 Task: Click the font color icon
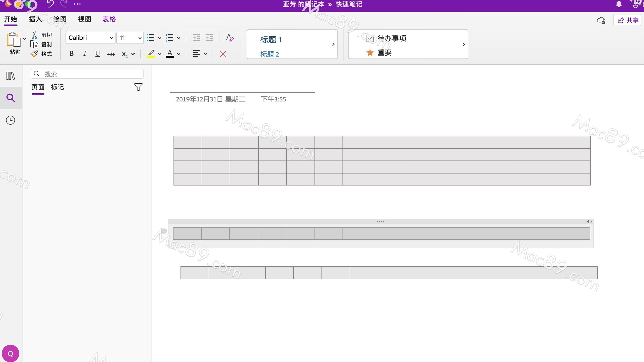(170, 54)
